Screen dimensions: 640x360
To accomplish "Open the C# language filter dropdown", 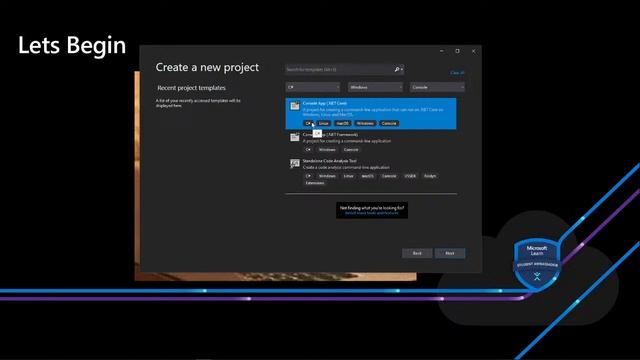I will click(x=313, y=87).
